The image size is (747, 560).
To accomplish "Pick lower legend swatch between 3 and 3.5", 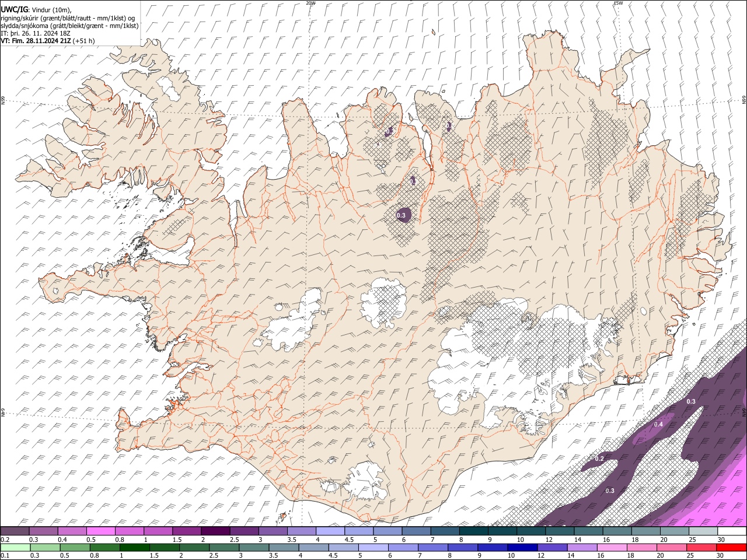I will [x=254, y=548].
